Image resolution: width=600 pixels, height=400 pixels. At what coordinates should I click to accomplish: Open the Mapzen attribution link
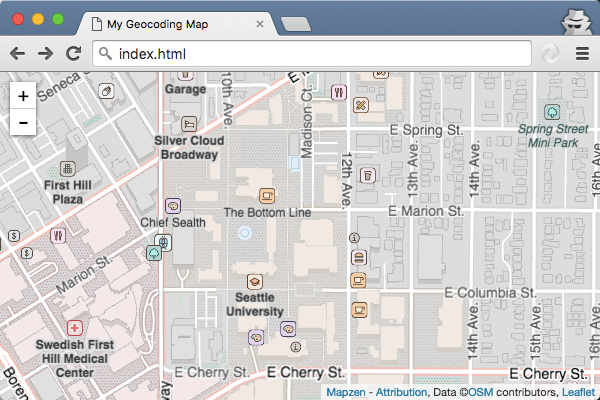tap(346, 392)
